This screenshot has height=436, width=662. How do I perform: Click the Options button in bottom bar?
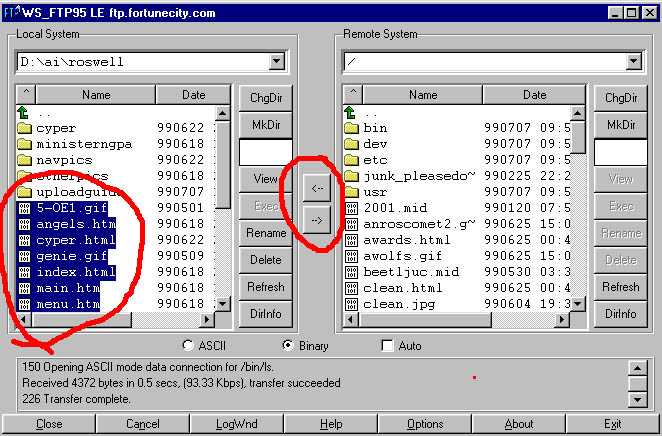tap(425, 424)
